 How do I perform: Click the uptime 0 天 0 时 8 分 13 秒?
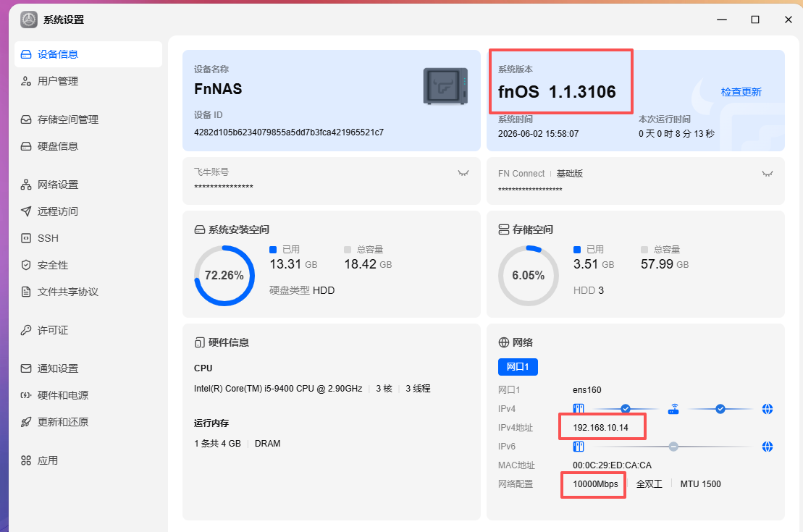[676, 134]
